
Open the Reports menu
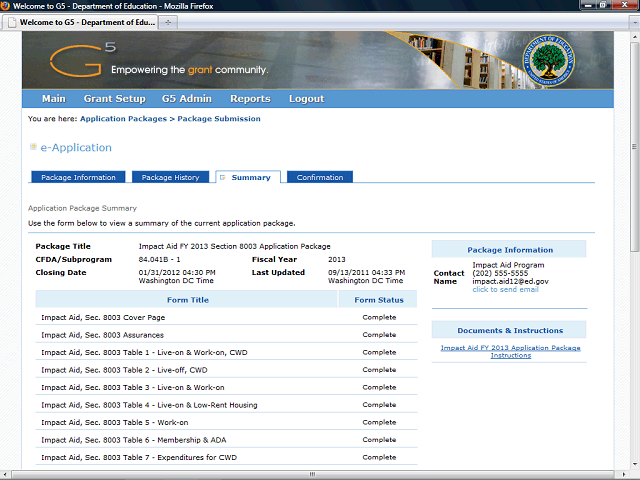250,99
